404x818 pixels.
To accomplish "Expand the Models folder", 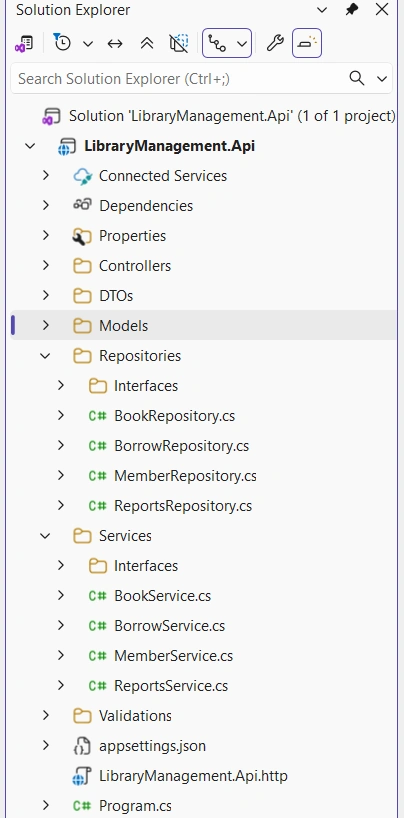I will [46, 326].
